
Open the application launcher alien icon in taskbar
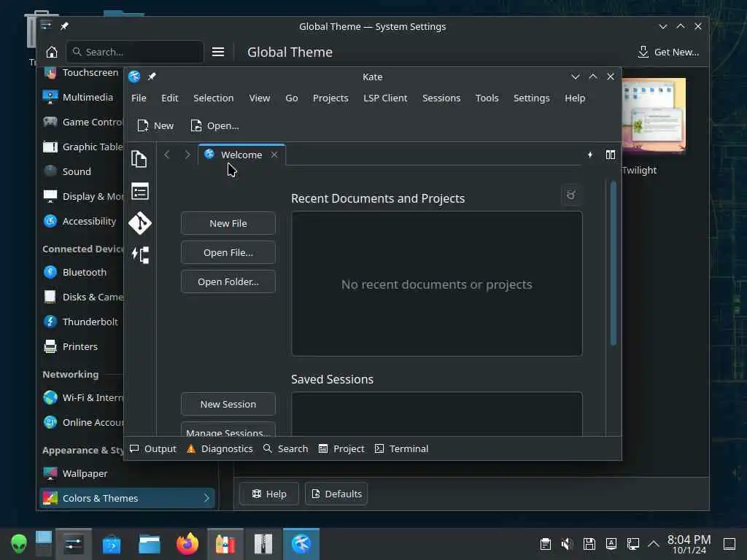tap(19, 543)
